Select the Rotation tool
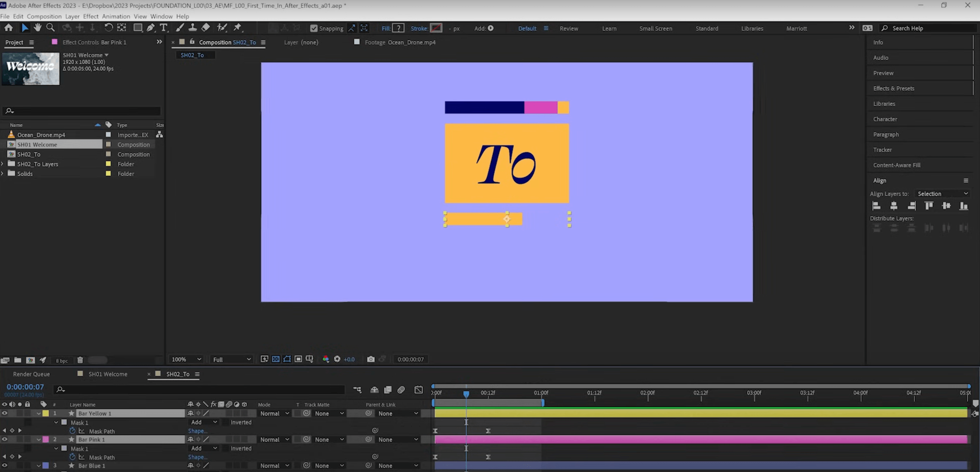This screenshot has width=980, height=472. [108, 27]
